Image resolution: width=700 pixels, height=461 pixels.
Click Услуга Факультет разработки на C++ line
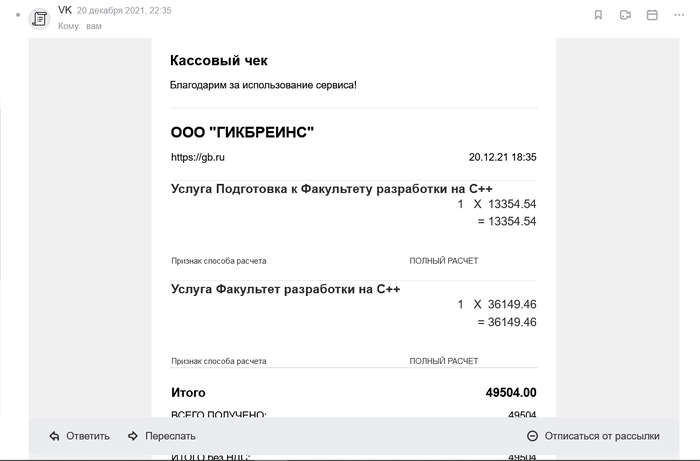click(x=286, y=289)
